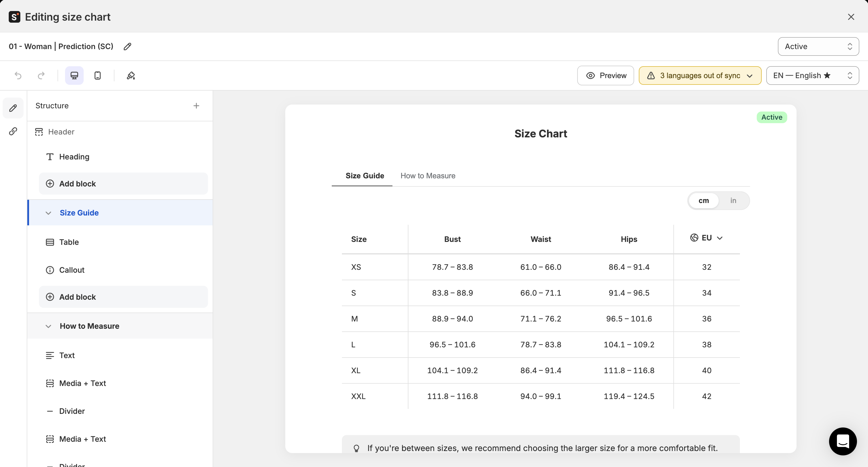Click the Hips column header

click(629, 239)
